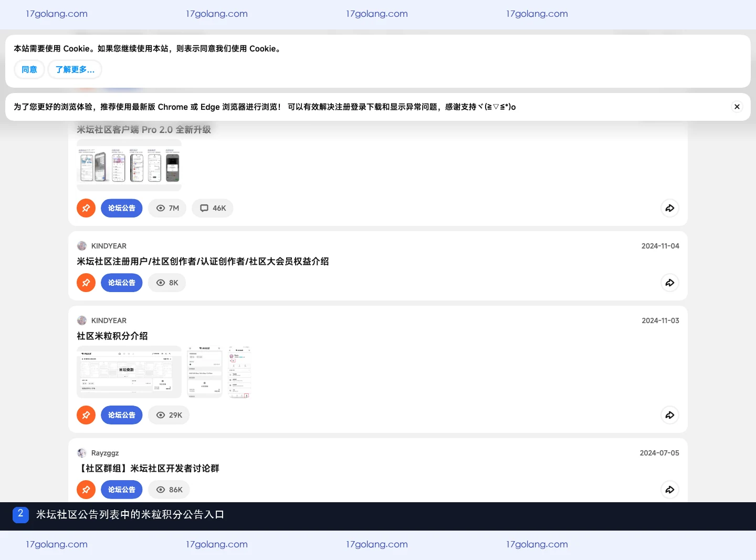756x560 pixels.
Task: Click the pin icon on the 开发者讨论群 post
Action: [x=86, y=490]
